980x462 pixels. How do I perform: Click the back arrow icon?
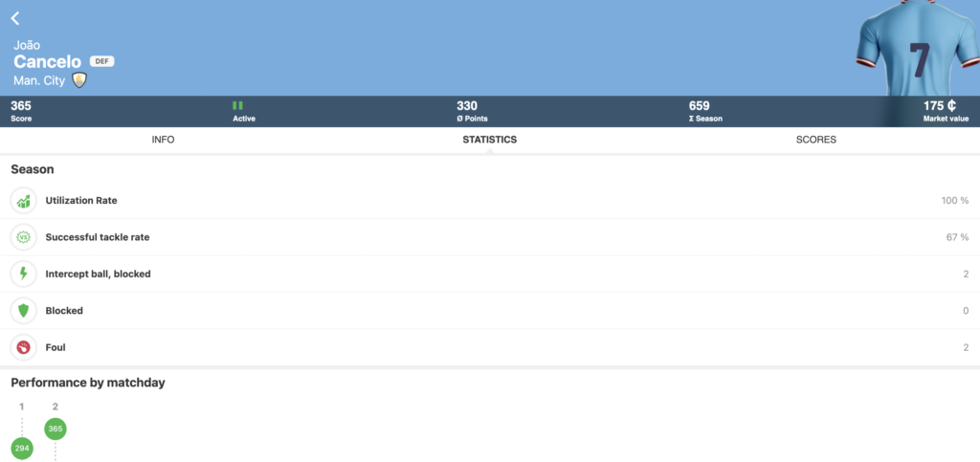point(15,18)
